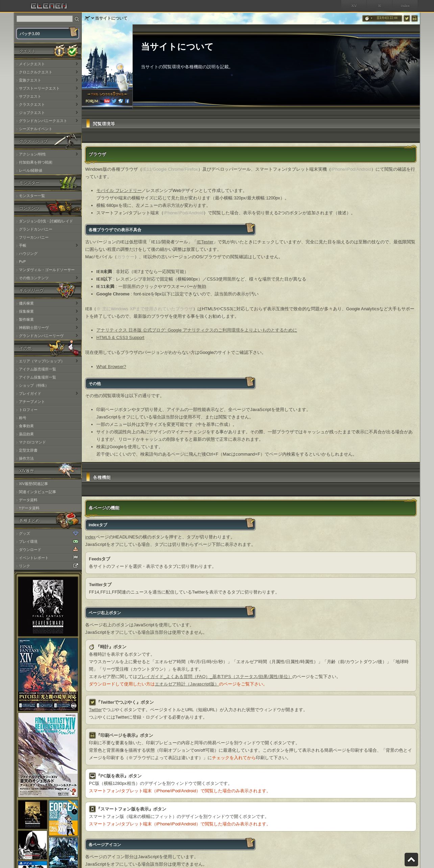Open the index link in indexタブ section
Viewport: 434px width, 868px height.
tap(90, 537)
